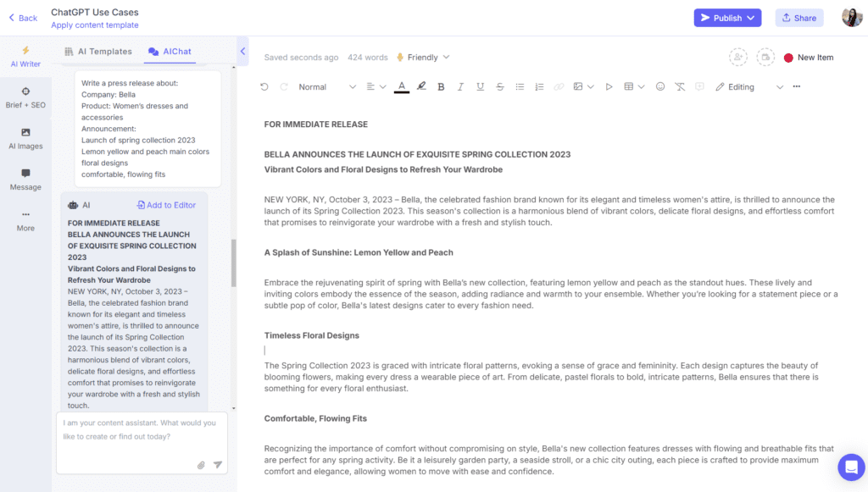The width and height of the screenshot is (868, 492).
Task: Open the AI Images sidebar panel
Action: 25,139
